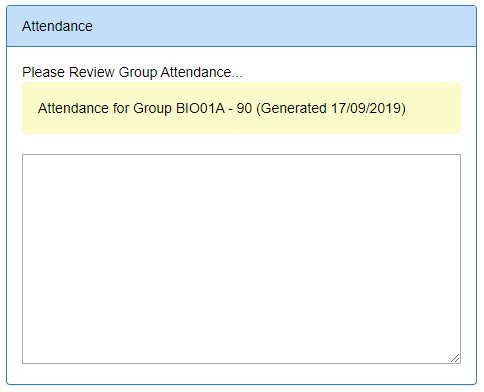Viewport: 484px width, 392px height.
Task: Click the Attendance panel heading title
Action: point(57,26)
